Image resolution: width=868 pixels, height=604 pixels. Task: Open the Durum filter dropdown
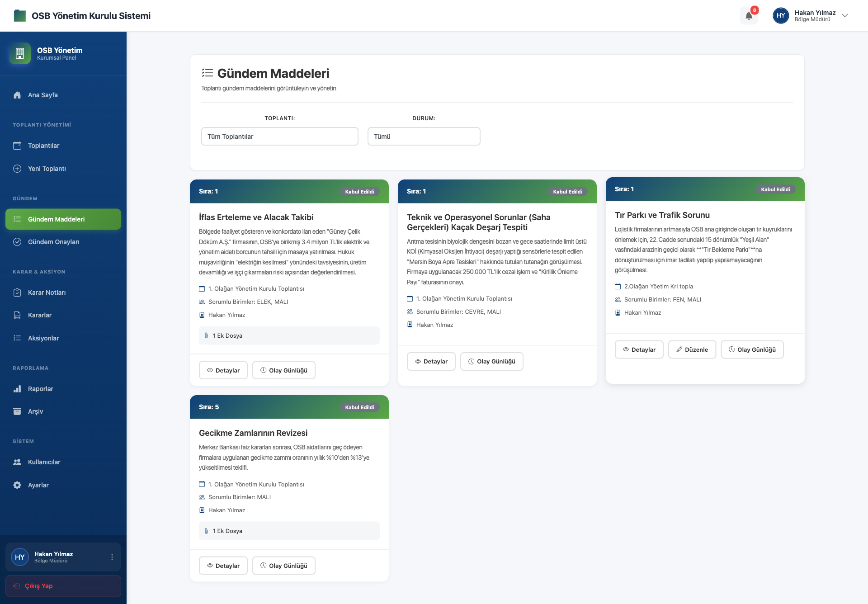coord(424,136)
